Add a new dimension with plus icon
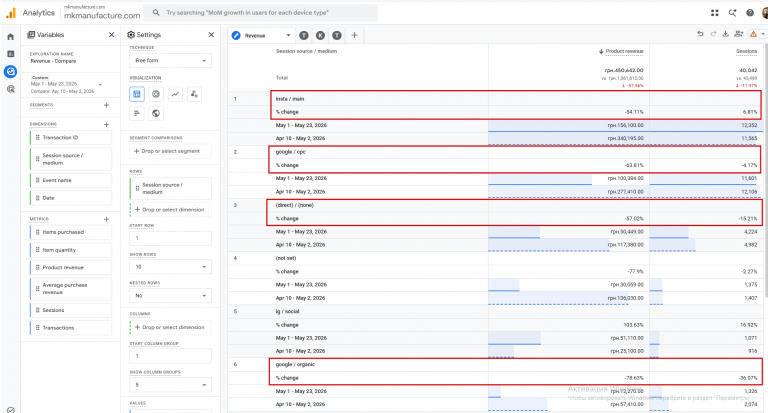 tap(106, 124)
